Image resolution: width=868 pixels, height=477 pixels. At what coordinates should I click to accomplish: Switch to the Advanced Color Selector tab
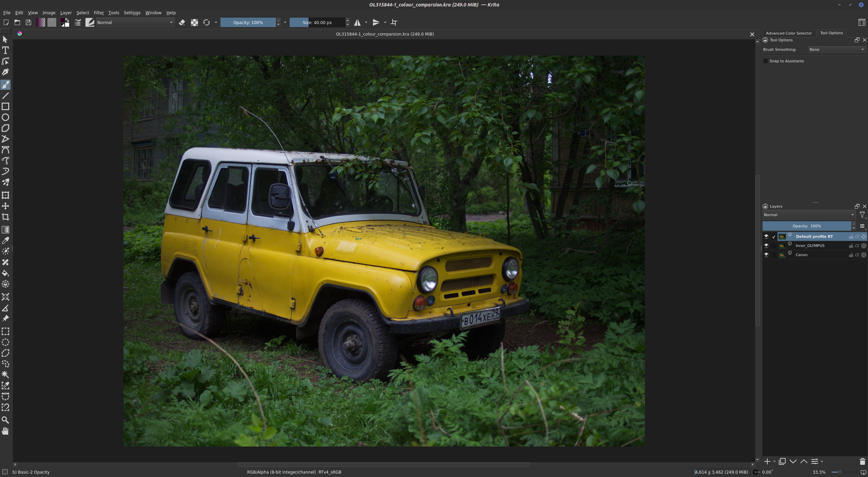(789, 33)
